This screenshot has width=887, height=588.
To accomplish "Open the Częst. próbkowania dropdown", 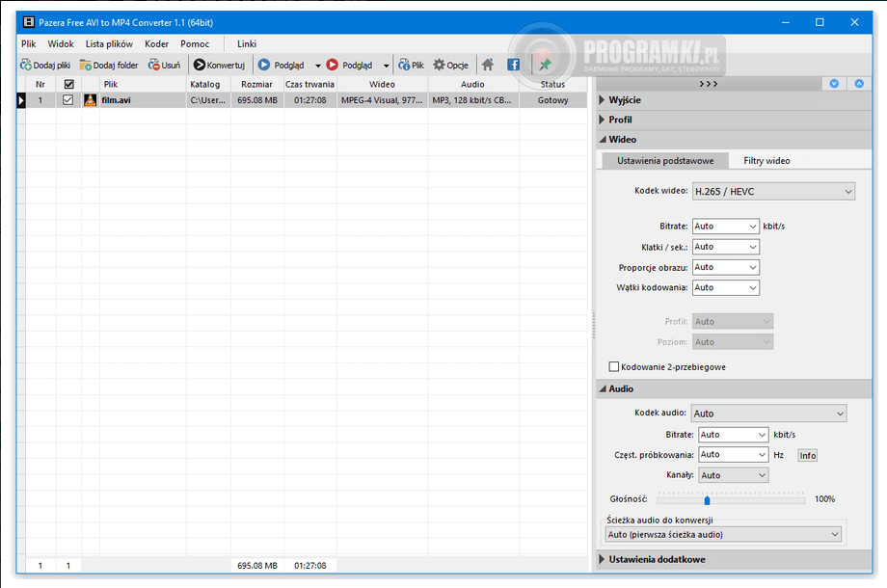I will point(733,455).
